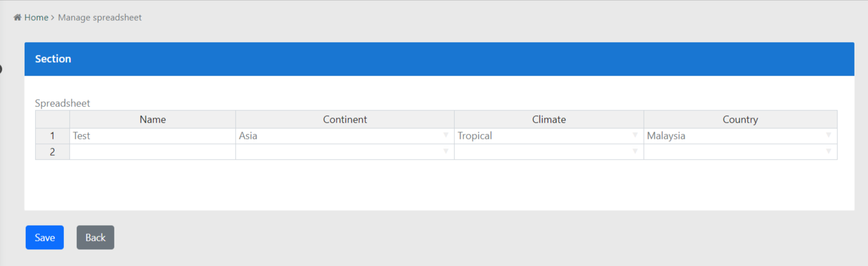Expand Country dropdown arrow in row 2
This screenshot has height=266, width=868.
[x=829, y=151]
